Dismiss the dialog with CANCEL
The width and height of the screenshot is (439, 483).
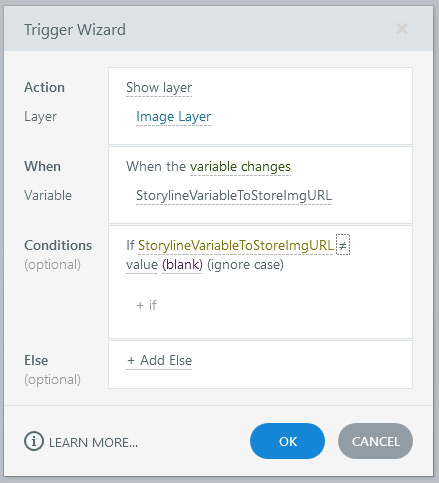[375, 441]
